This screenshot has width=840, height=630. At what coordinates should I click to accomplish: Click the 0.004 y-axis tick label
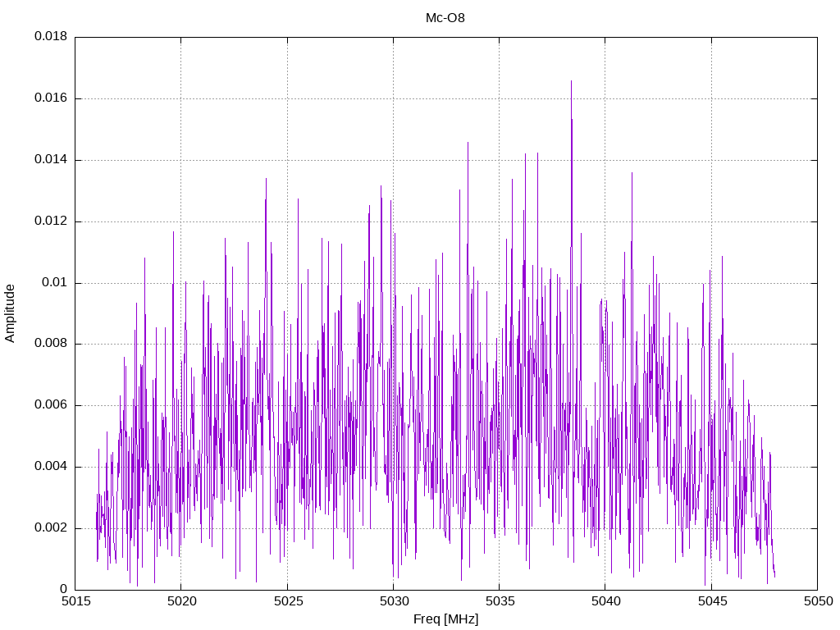(x=51, y=467)
